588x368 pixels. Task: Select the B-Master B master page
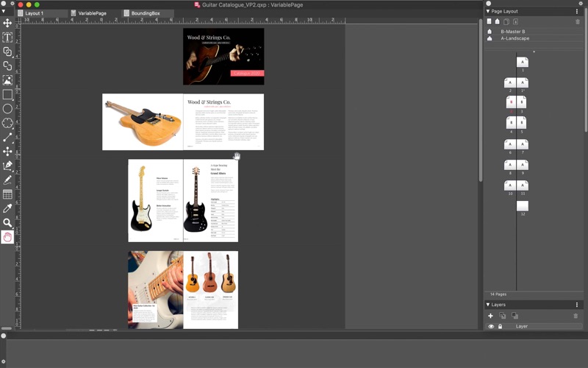(x=513, y=32)
